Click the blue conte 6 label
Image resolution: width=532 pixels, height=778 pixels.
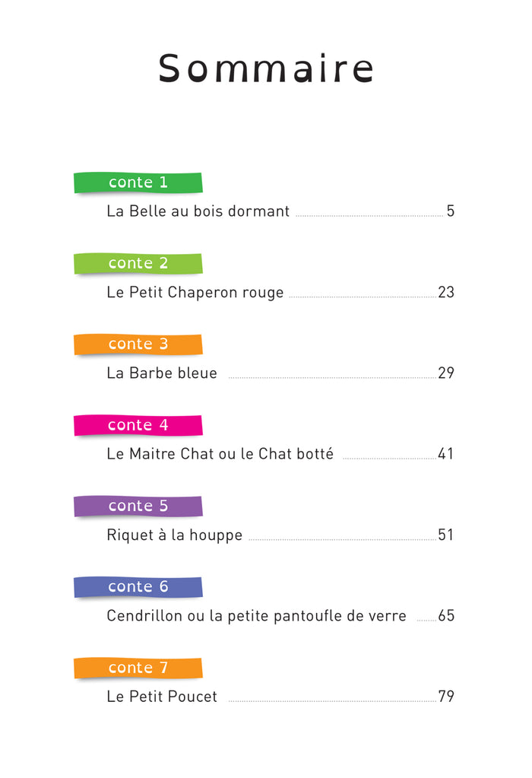coord(138,586)
